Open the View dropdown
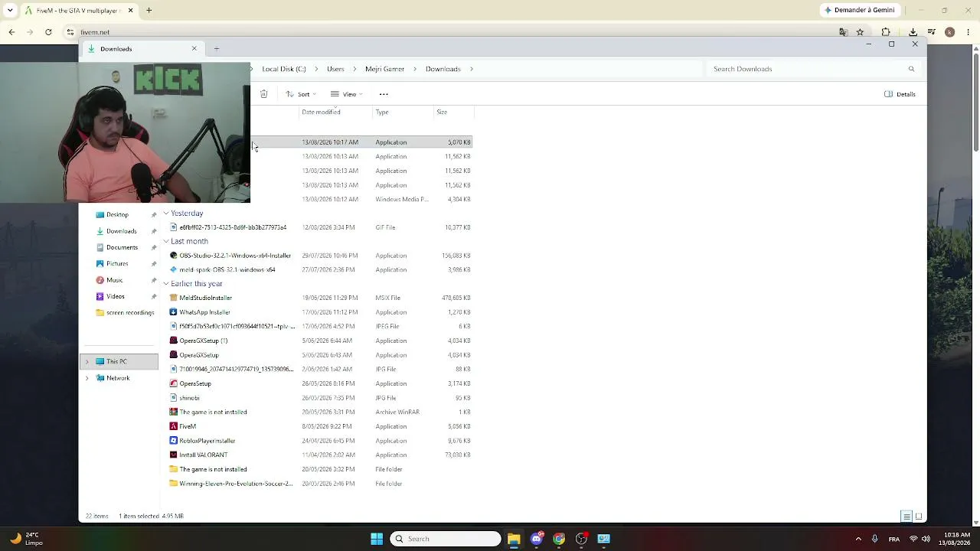Image resolution: width=980 pixels, height=551 pixels. (x=347, y=94)
